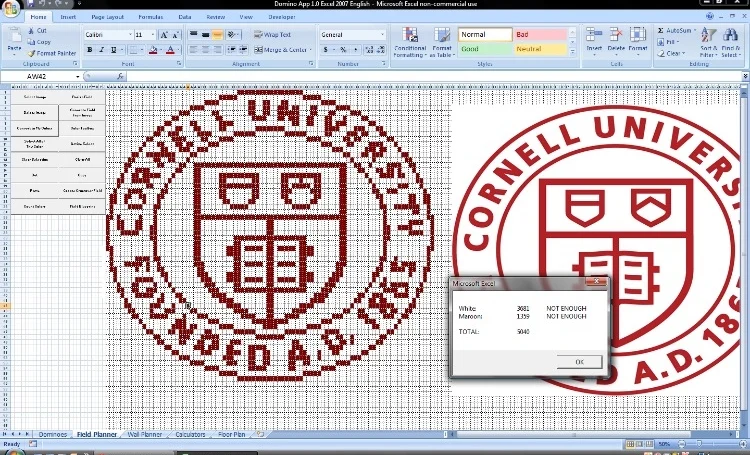Open the text Orientation tool
Image resolution: width=750 pixels, height=455 pixels.
click(x=233, y=34)
